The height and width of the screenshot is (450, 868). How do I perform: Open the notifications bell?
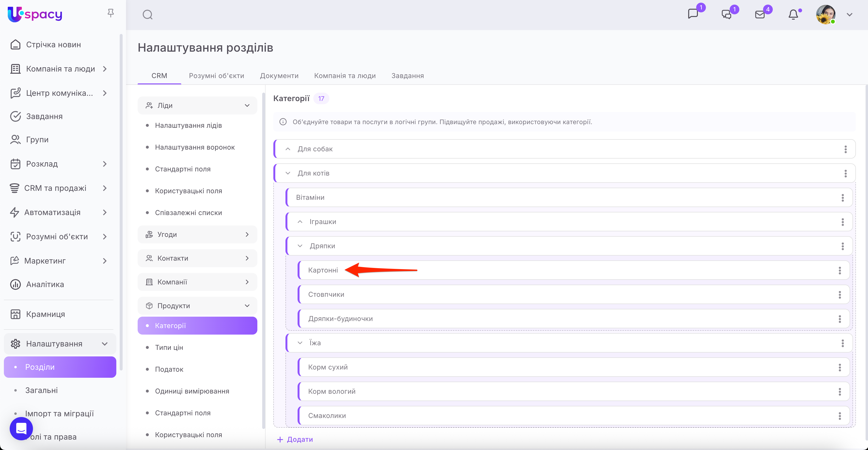[793, 15]
